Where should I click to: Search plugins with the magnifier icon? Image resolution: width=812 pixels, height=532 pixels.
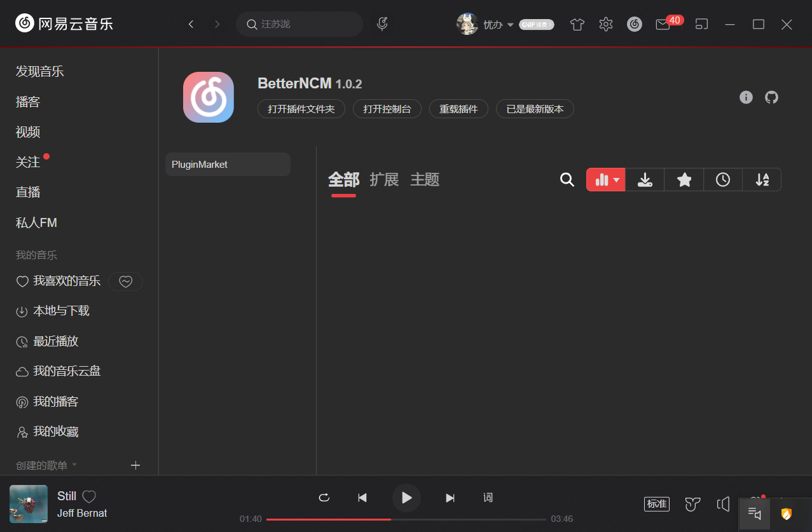(x=567, y=180)
